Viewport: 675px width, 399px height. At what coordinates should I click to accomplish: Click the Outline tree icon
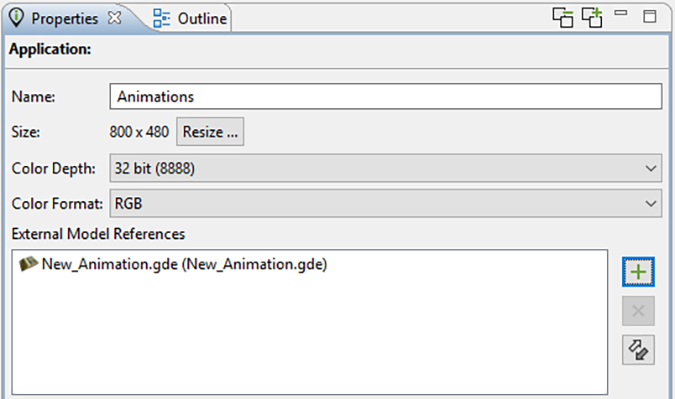coord(161,18)
